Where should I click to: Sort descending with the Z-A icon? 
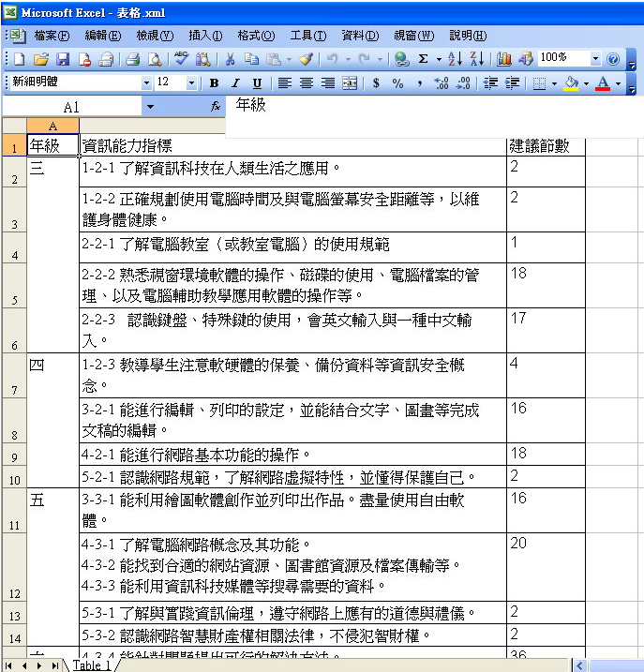(x=477, y=59)
